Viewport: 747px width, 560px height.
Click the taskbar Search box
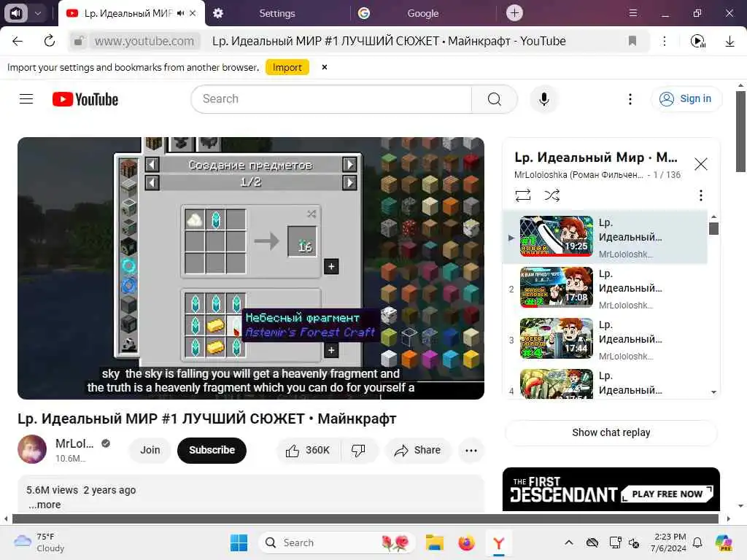(336, 542)
